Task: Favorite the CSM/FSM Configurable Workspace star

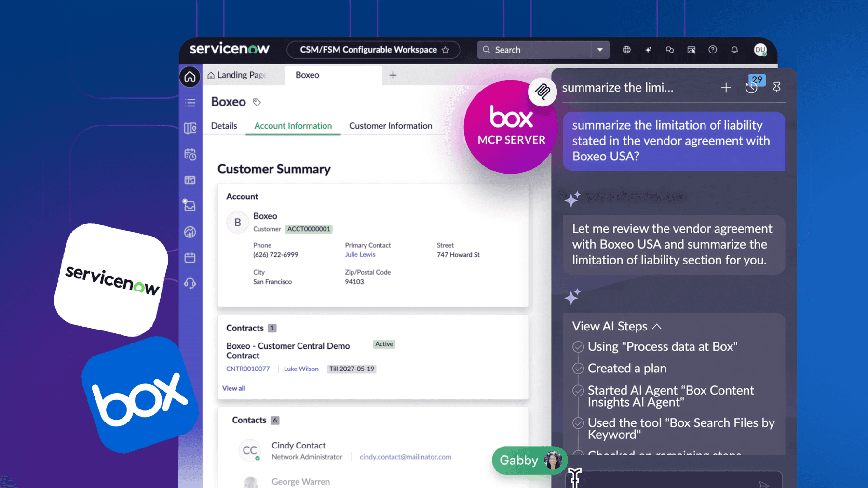Action: tap(446, 50)
